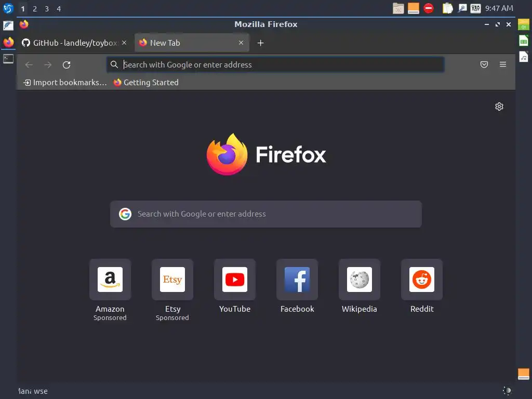Open a new tab with plus button
Viewport: 532px width, 399px height.
[261, 43]
